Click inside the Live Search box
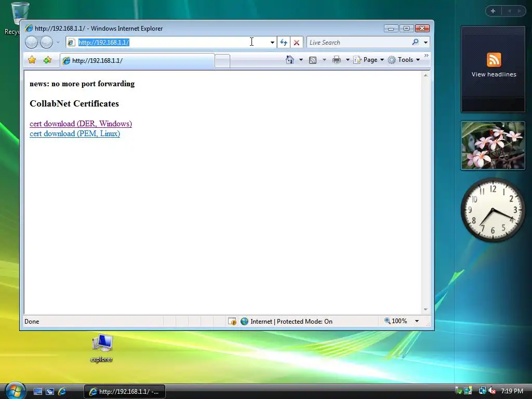532x399 pixels. (x=358, y=43)
